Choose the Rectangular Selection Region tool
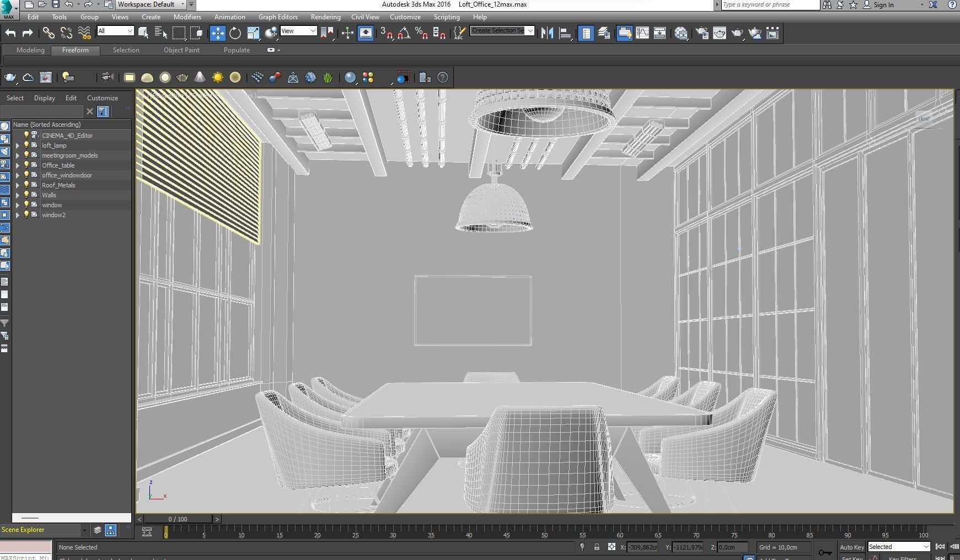This screenshot has height=560, width=960. pyautogui.click(x=179, y=33)
